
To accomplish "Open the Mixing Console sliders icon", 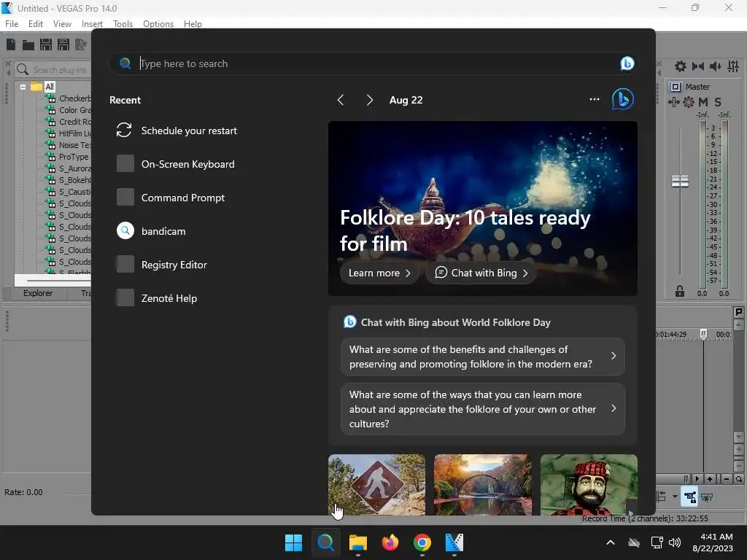I will [x=733, y=66].
